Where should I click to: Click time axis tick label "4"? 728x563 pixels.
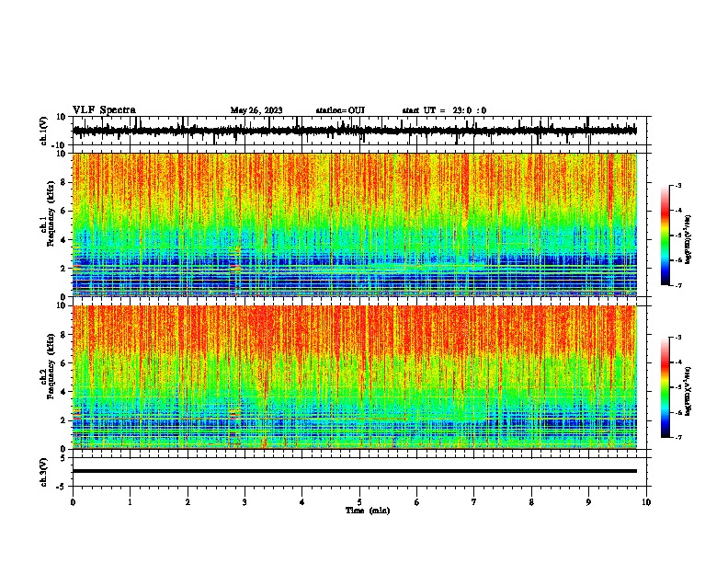tap(302, 502)
